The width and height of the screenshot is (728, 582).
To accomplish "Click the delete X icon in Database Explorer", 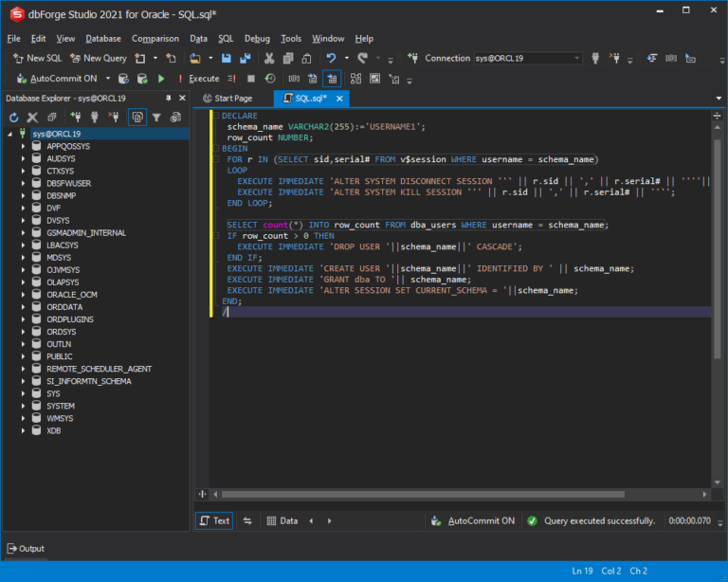I will 33,118.
